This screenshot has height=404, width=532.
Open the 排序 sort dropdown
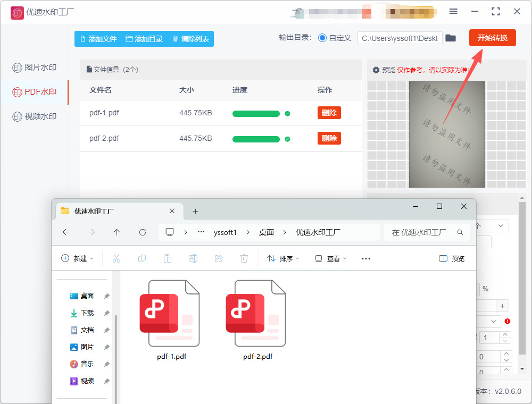tap(283, 258)
